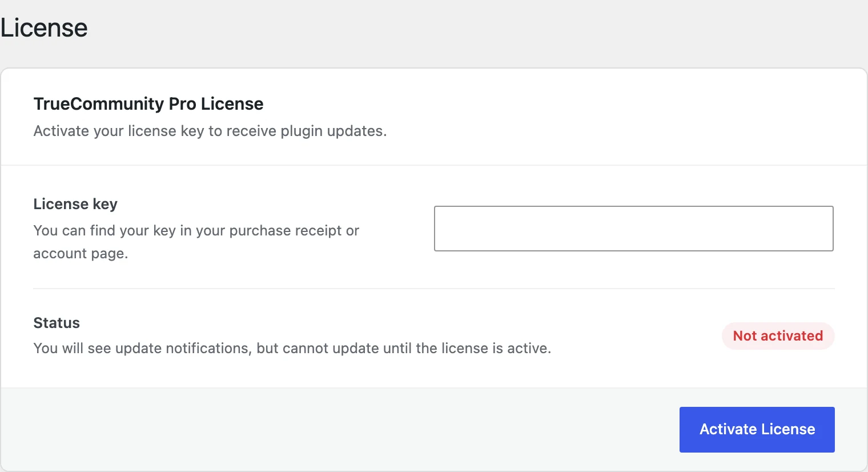Select the License page heading
868x472 pixels.
44,28
